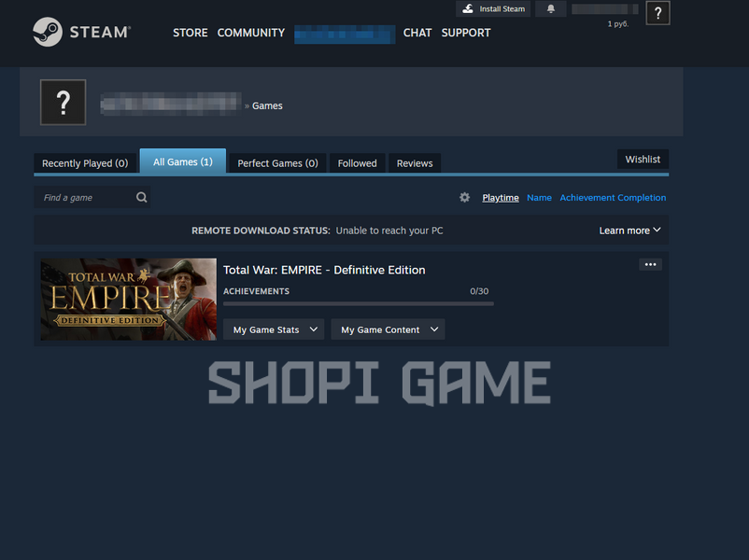Click Total War: EMPIRE - Definitive Edition title
Image resolution: width=749 pixels, height=560 pixels.
coord(324,271)
